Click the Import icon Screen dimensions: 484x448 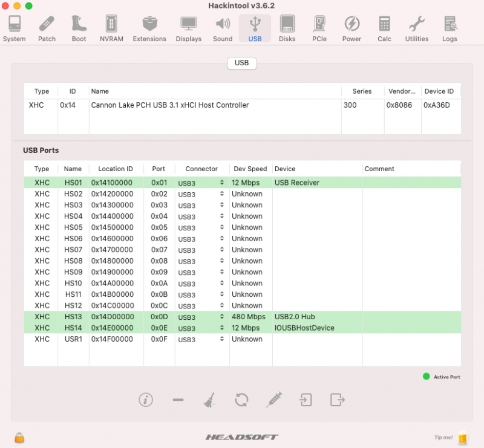click(x=306, y=400)
